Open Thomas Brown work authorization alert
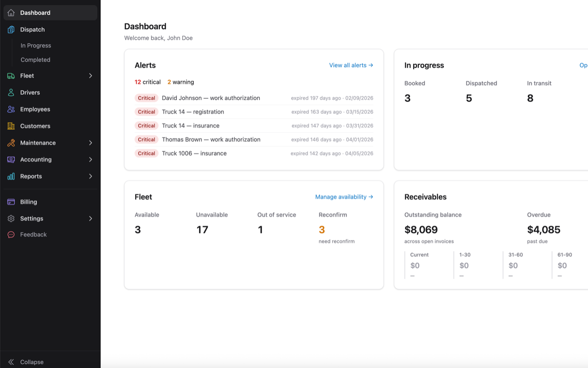The width and height of the screenshot is (588, 368). click(x=254, y=139)
